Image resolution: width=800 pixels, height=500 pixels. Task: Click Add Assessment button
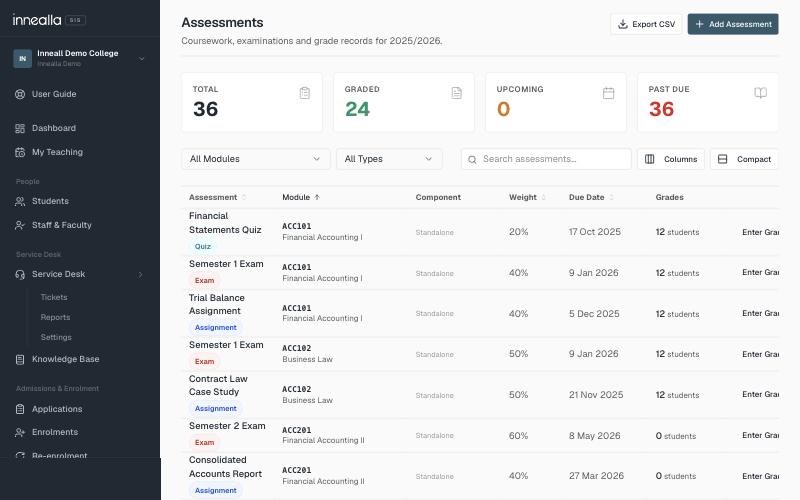pyautogui.click(x=733, y=24)
